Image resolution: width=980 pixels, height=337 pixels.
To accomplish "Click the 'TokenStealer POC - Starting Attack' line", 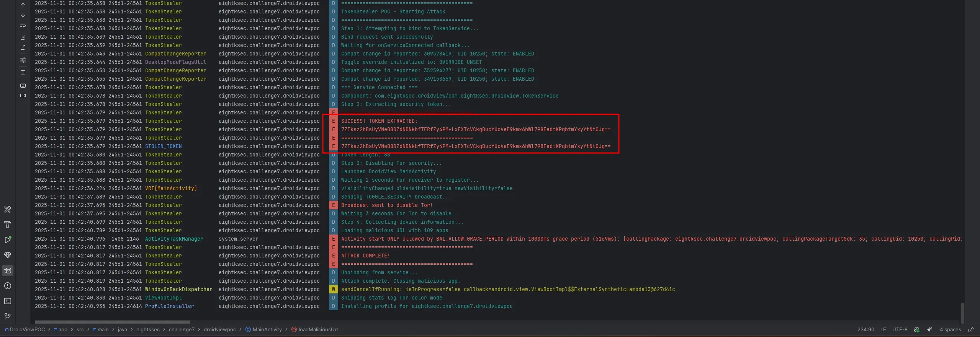I will tap(393, 12).
